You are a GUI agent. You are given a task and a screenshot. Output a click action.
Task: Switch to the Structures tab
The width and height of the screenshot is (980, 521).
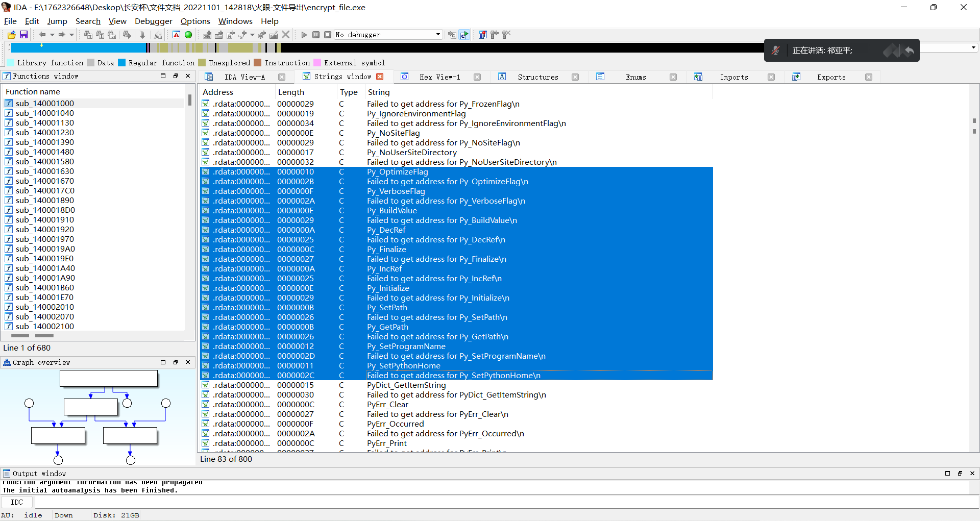(538, 77)
